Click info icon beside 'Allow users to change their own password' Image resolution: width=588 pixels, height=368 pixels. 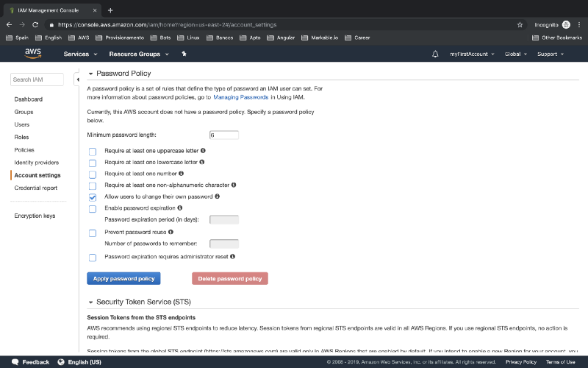[217, 197]
